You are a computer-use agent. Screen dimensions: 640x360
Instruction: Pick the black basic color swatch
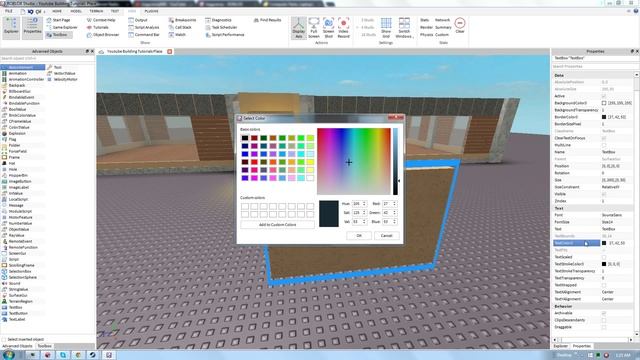click(x=245, y=138)
